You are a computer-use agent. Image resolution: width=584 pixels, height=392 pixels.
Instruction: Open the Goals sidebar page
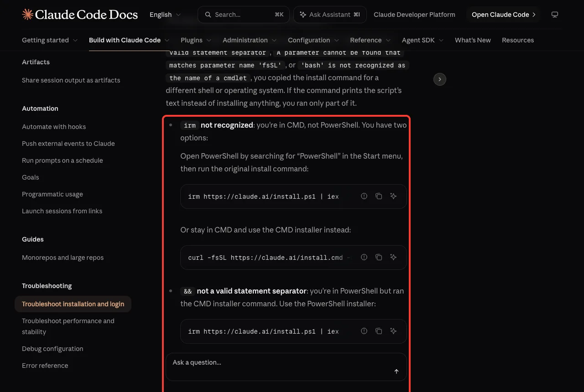tap(31, 177)
